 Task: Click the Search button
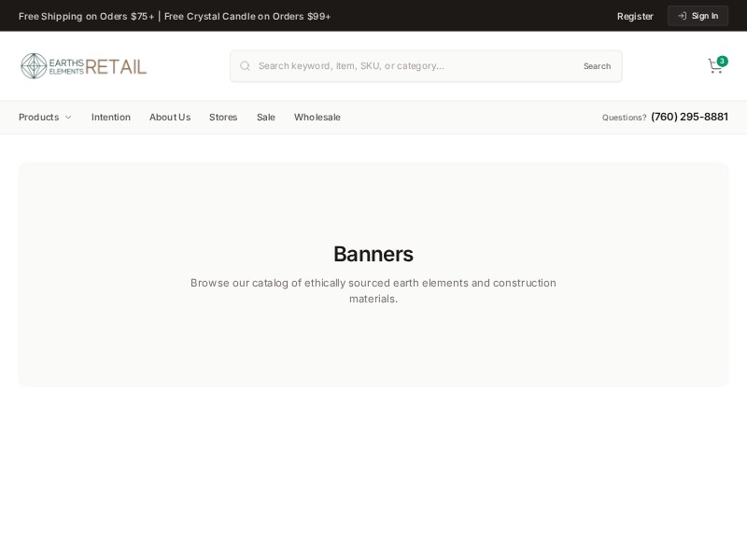click(597, 65)
